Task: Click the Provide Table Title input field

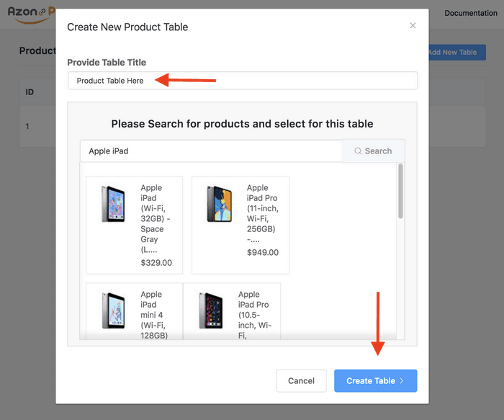Action: tap(243, 81)
